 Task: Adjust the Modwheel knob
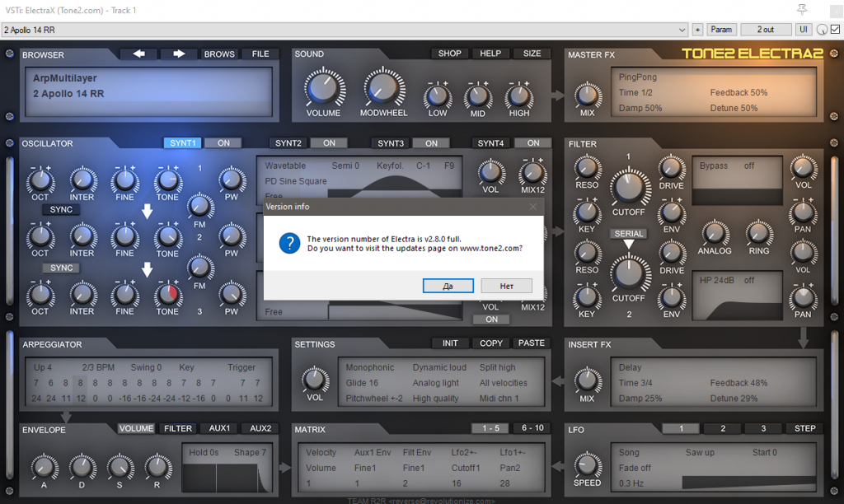coord(383,87)
